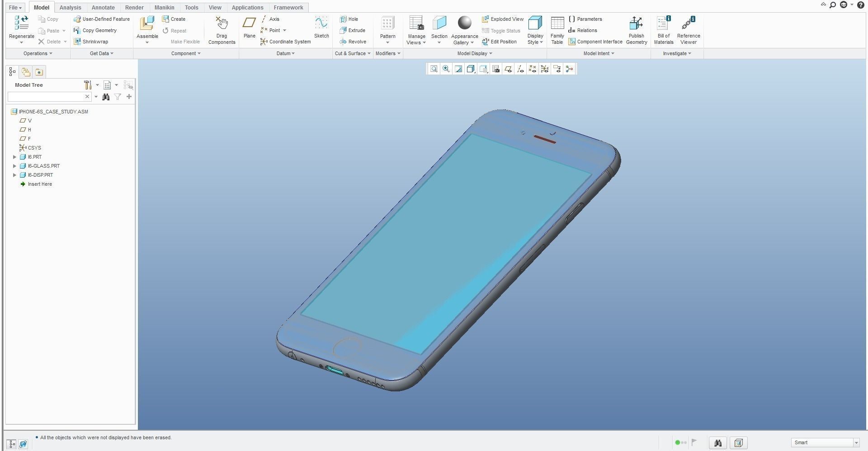Click the Parameters button

tap(585, 19)
